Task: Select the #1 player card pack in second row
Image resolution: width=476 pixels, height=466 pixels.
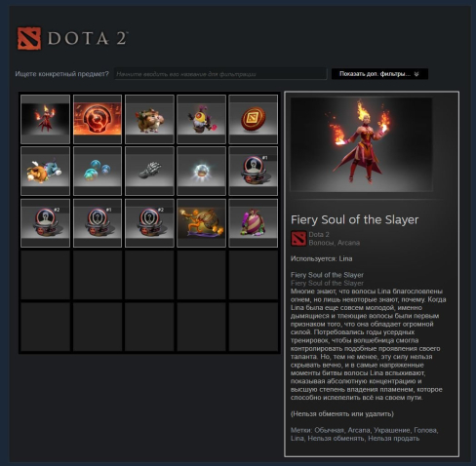Action: coord(254,171)
